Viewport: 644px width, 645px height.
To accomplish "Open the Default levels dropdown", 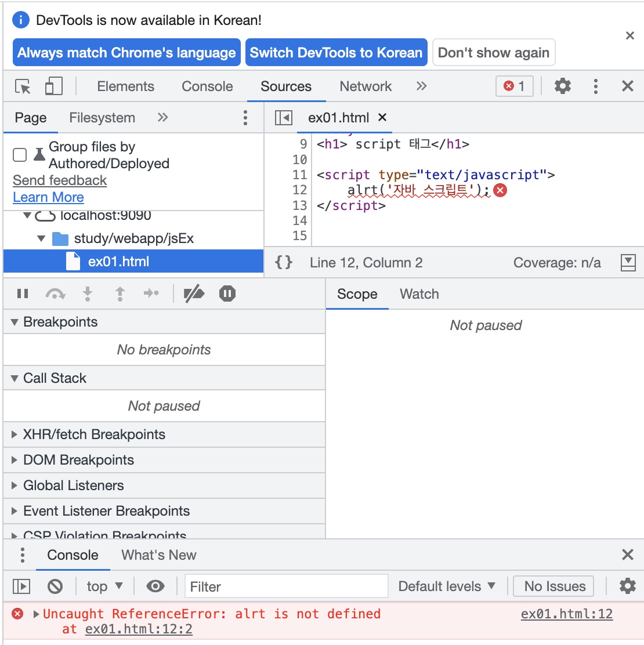I will (x=447, y=586).
